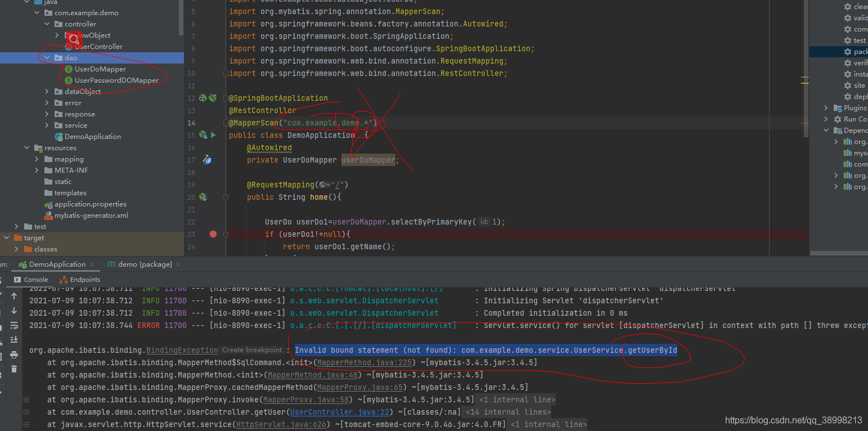Expand the error folder

click(47, 102)
